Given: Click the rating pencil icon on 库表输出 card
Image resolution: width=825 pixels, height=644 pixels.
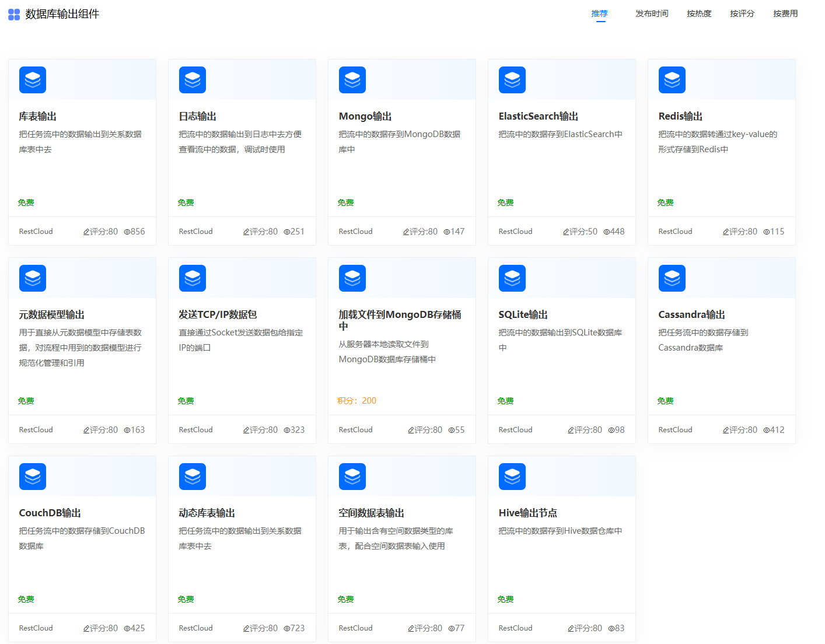Looking at the screenshot, I should tap(86, 232).
